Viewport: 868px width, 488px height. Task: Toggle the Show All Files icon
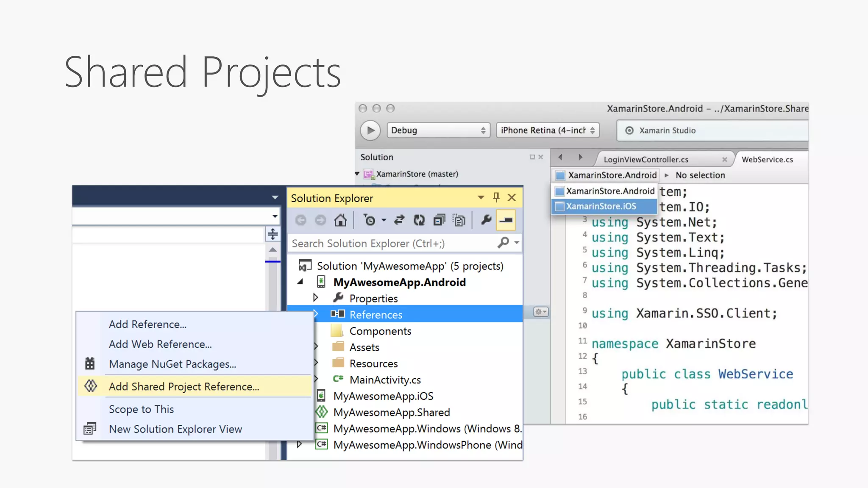[459, 220]
